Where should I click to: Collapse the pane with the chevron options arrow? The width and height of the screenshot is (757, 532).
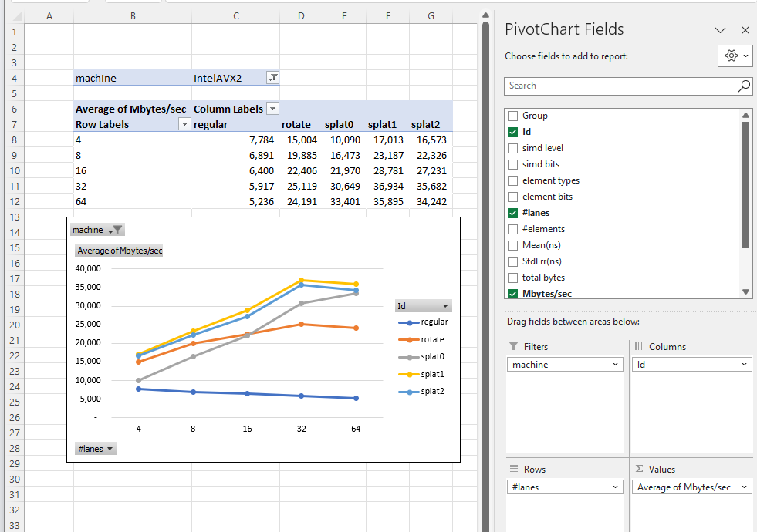pyautogui.click(x=720, y=30)
